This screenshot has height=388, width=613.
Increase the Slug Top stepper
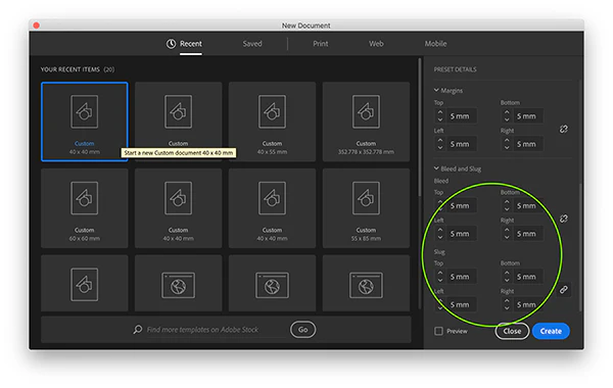[x=440, y=273]
